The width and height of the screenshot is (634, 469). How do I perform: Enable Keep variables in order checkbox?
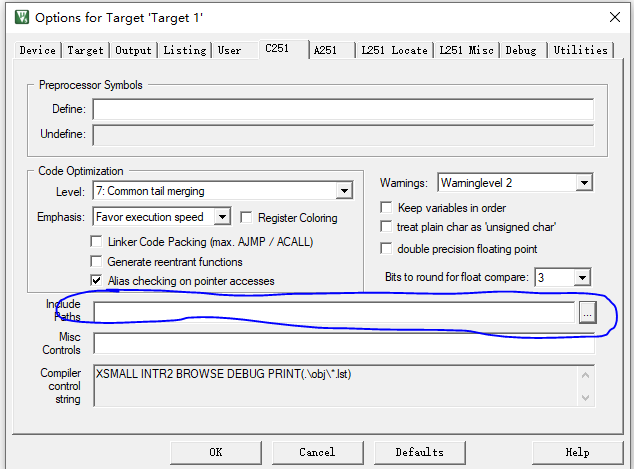pos(386,207)
